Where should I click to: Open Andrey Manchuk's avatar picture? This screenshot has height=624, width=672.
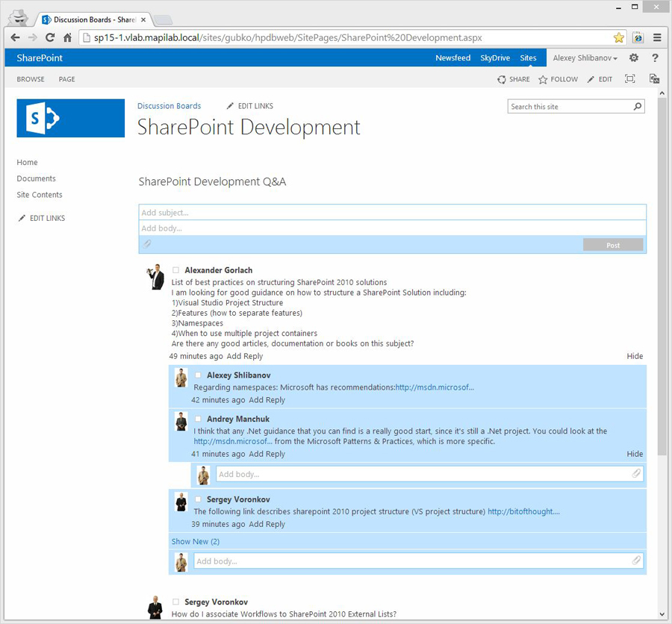(x=181, y=422)
